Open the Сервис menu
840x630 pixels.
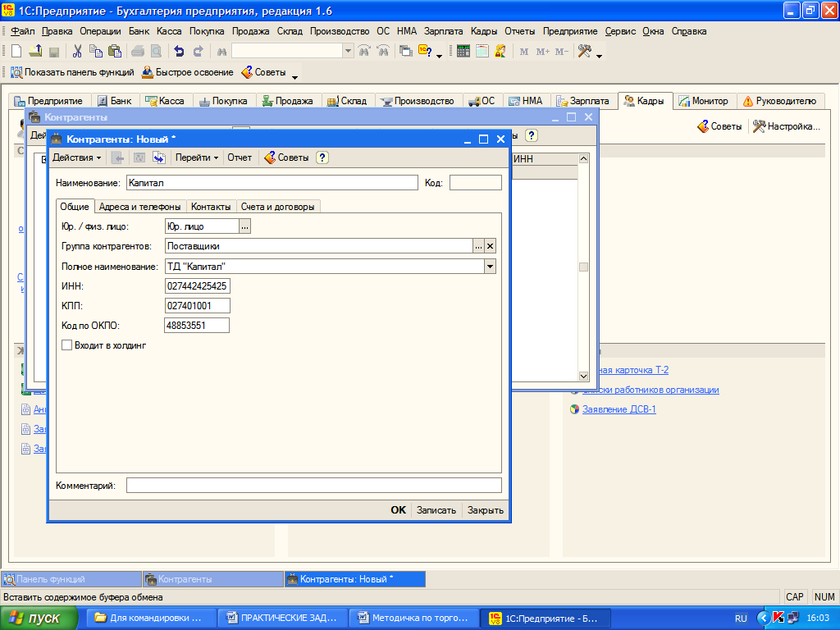[x=620, y=31]
